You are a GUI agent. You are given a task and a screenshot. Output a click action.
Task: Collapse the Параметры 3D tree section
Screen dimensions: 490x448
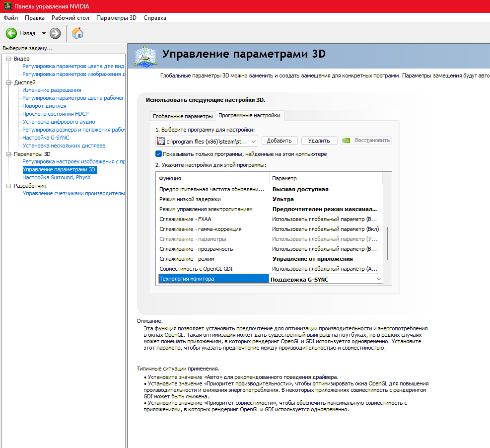click(x=8, y=154)
